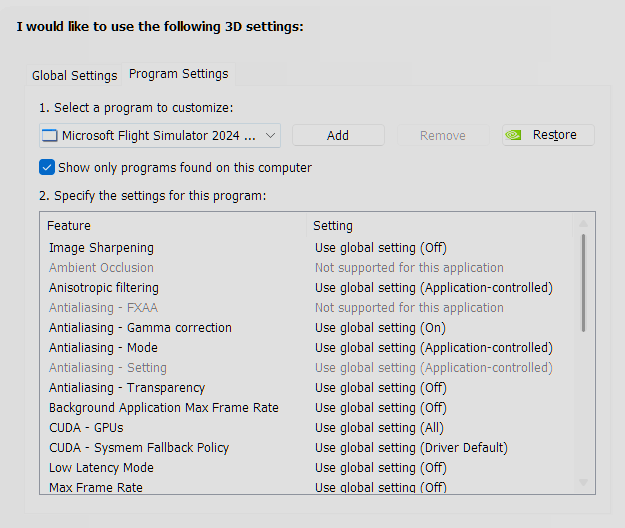Viewport: 625px width, 528px height.
Task: Select the Program Settings tab
Action: coord(179,74)
